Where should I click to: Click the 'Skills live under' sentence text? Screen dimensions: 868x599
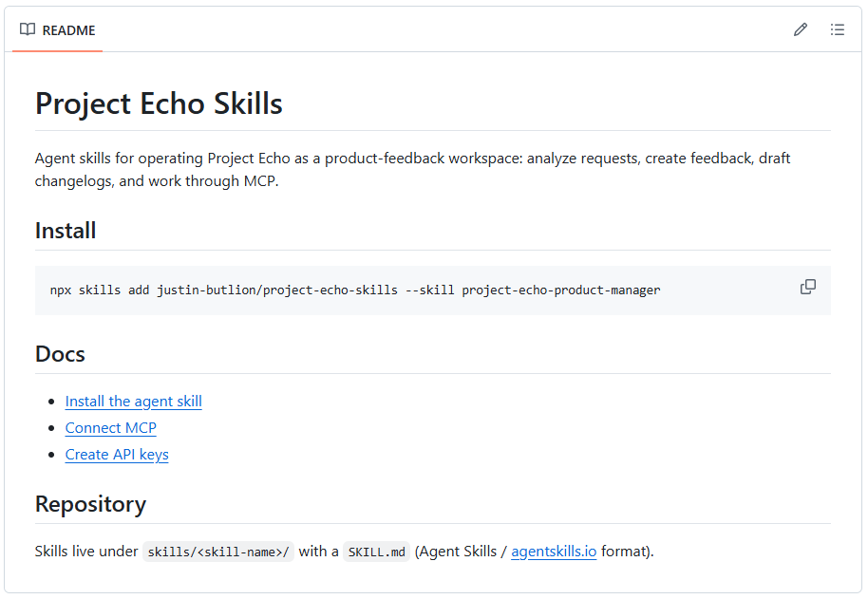coord(86,552)
